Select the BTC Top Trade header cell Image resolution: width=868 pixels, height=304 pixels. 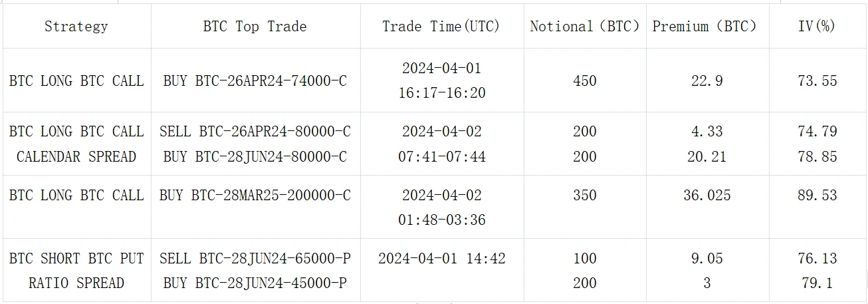[255, 27]
